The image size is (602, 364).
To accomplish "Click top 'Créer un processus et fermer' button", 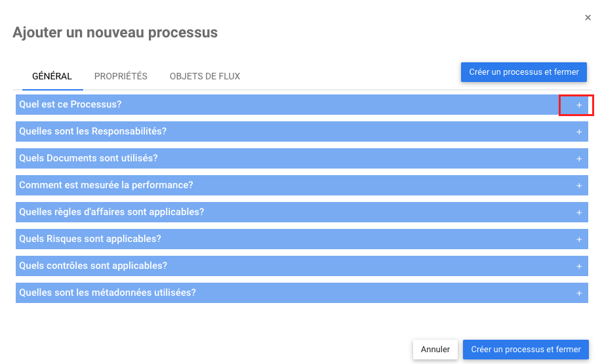I will 523,72.
